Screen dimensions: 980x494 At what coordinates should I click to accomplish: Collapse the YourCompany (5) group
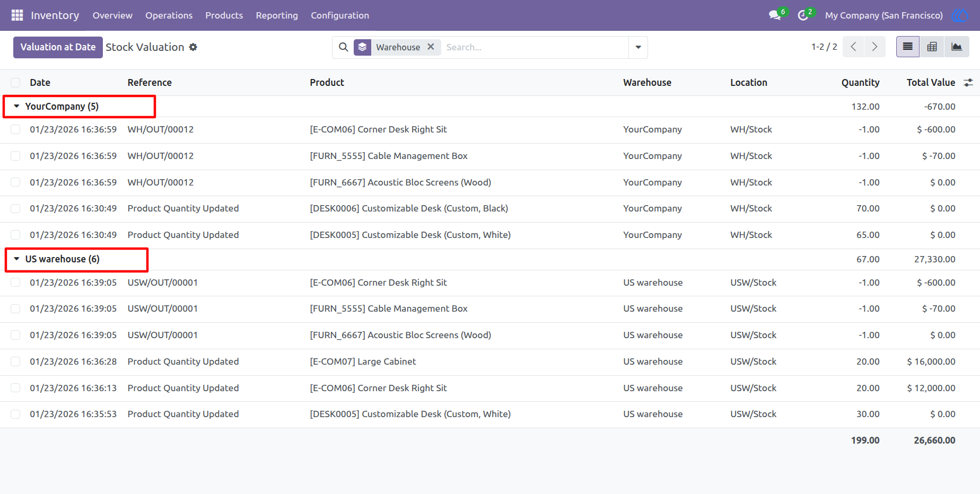[x=62, y=107]
